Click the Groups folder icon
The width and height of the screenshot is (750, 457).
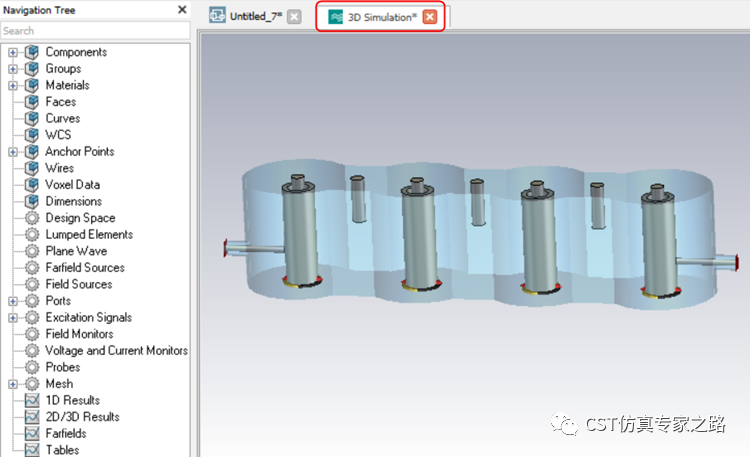click(32, 69)
